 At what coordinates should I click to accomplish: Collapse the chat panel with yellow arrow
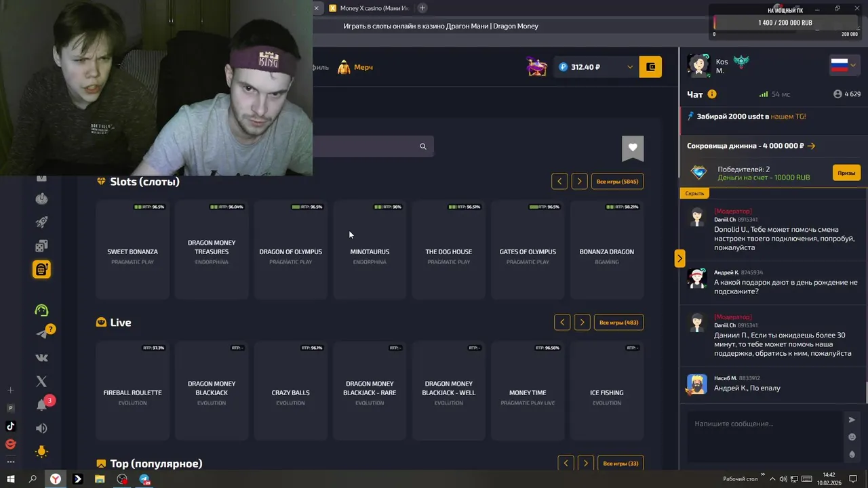pos(679,258)
